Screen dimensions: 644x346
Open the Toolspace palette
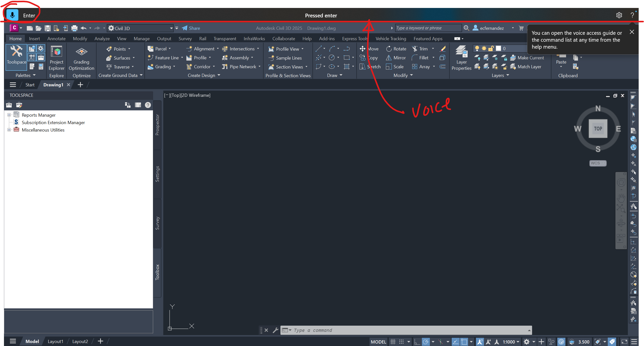(16, 57)
